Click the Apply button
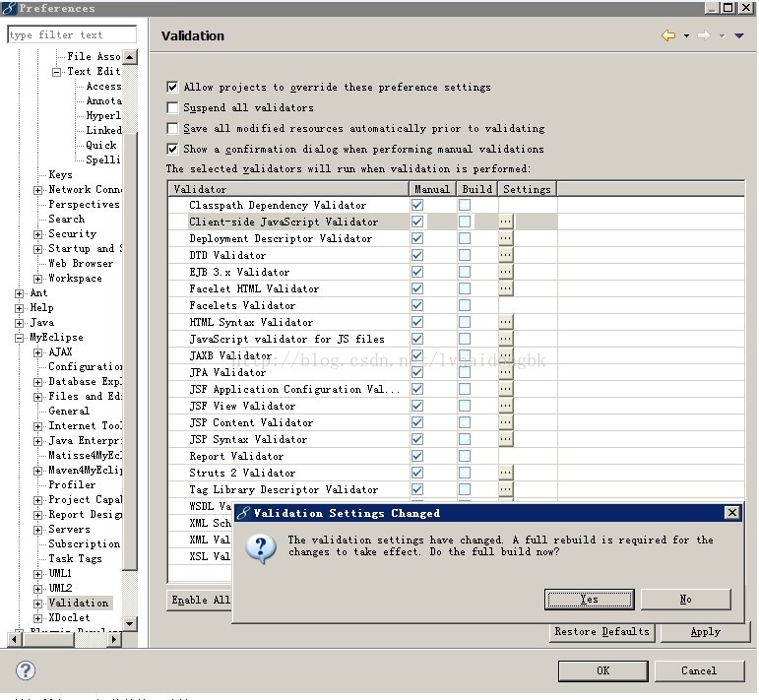 click(705, 632)
